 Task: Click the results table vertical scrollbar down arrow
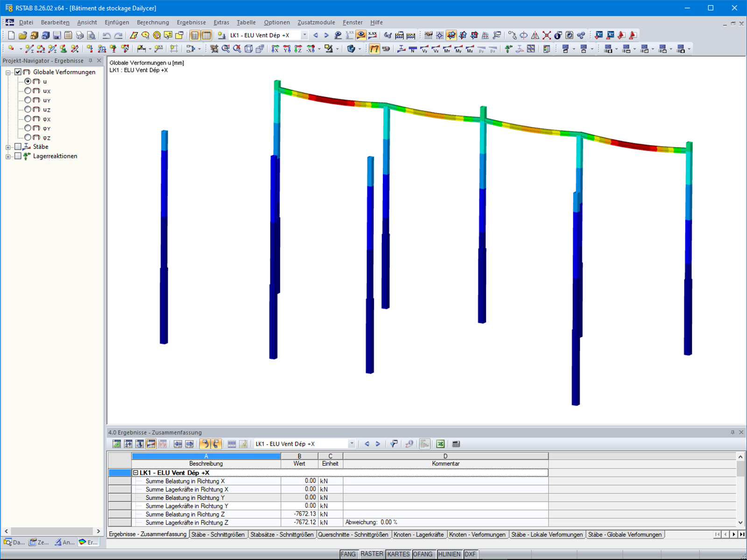[x=740, y=523]
